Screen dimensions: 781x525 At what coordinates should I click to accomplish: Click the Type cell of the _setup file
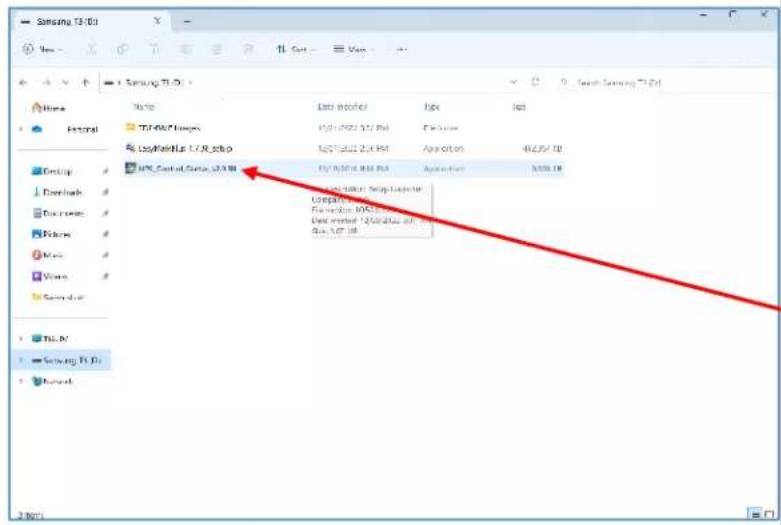(443, 148)
